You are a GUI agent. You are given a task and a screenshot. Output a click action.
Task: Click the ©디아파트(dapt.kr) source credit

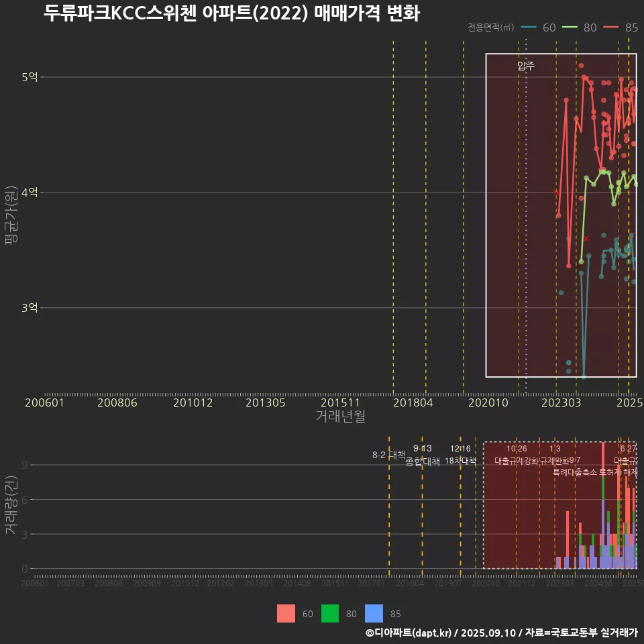(x=409, y=633)
